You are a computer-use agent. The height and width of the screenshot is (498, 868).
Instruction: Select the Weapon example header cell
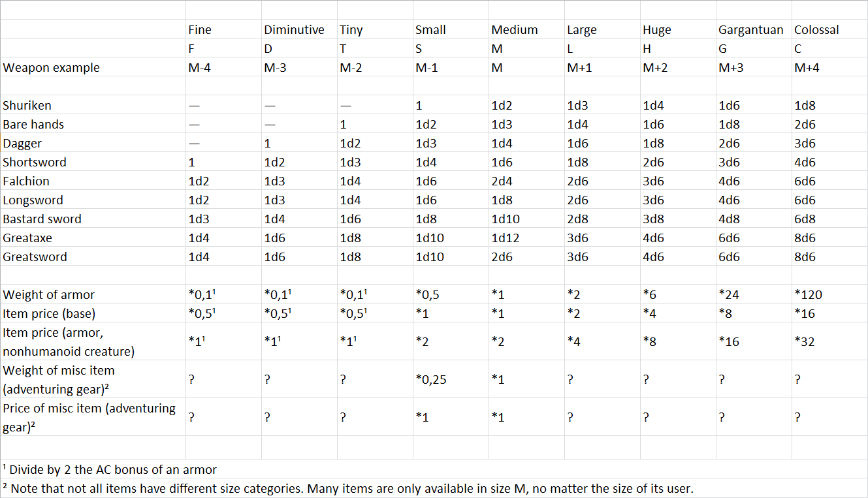(x=52, y=67)
